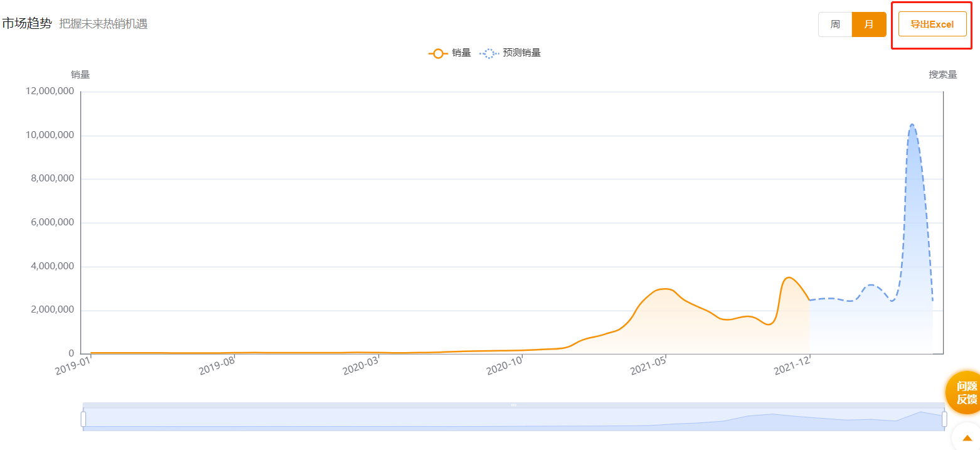Viewport: 980px width, 450px height.
Task: Click the scroll-to-top arrow icon
Action: coord(967,438)
